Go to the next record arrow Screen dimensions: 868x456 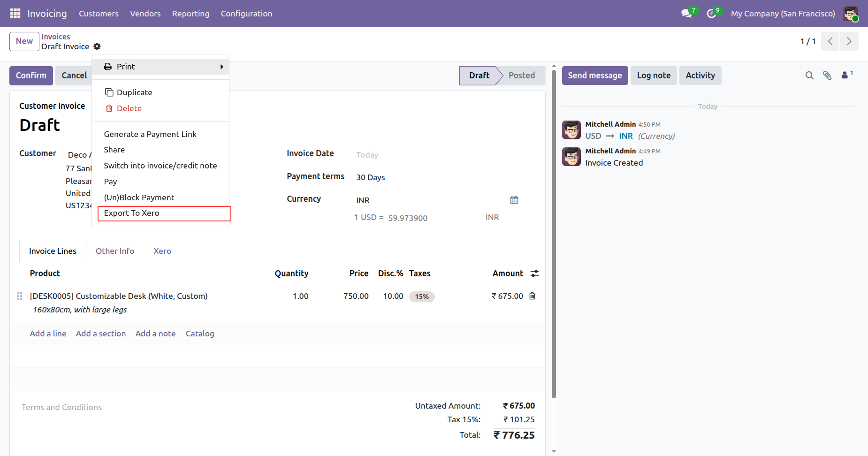849,41
